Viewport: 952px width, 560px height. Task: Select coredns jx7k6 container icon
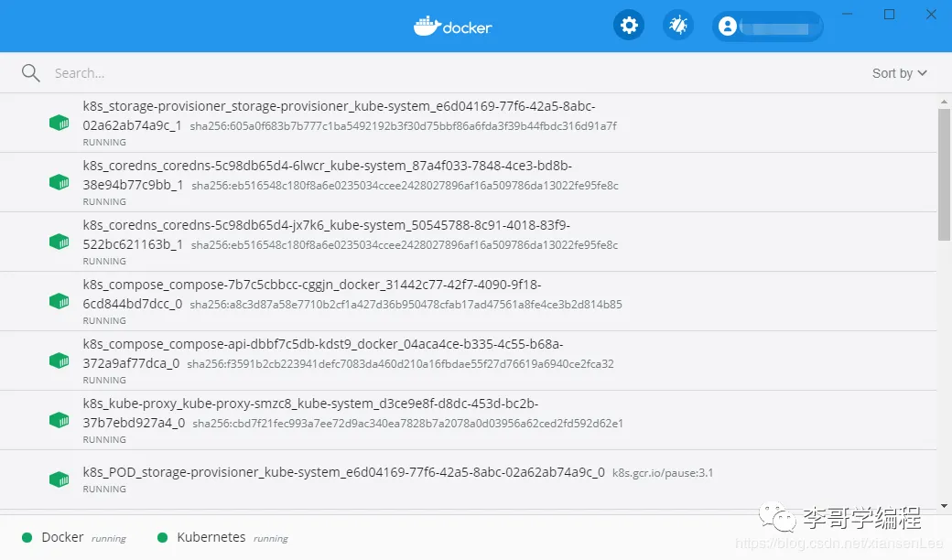pyautogui.click(x=59, y=242)
